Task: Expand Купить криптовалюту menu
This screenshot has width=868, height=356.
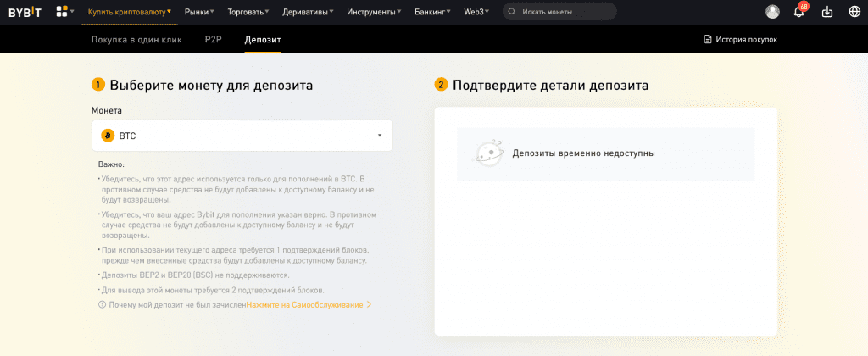Action: [130, 12]
